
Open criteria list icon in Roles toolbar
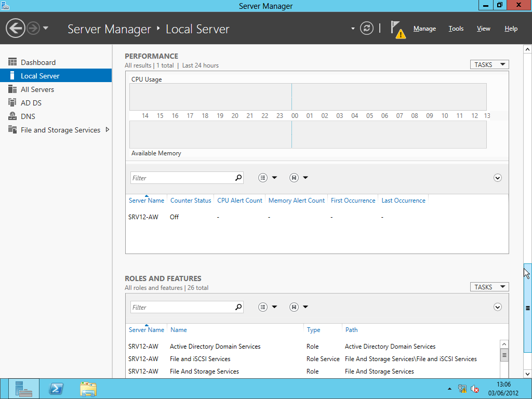[x=262, y=307]
